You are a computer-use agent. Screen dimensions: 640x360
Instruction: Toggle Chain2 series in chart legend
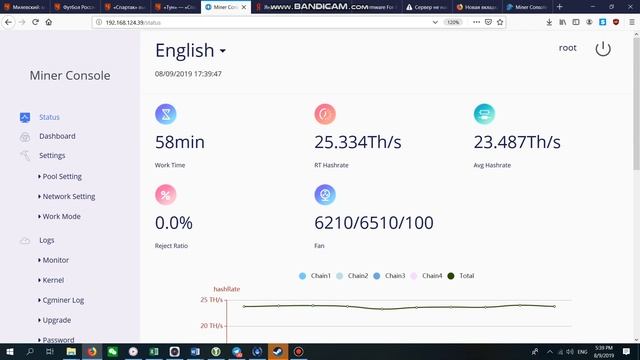click(352, 276)
